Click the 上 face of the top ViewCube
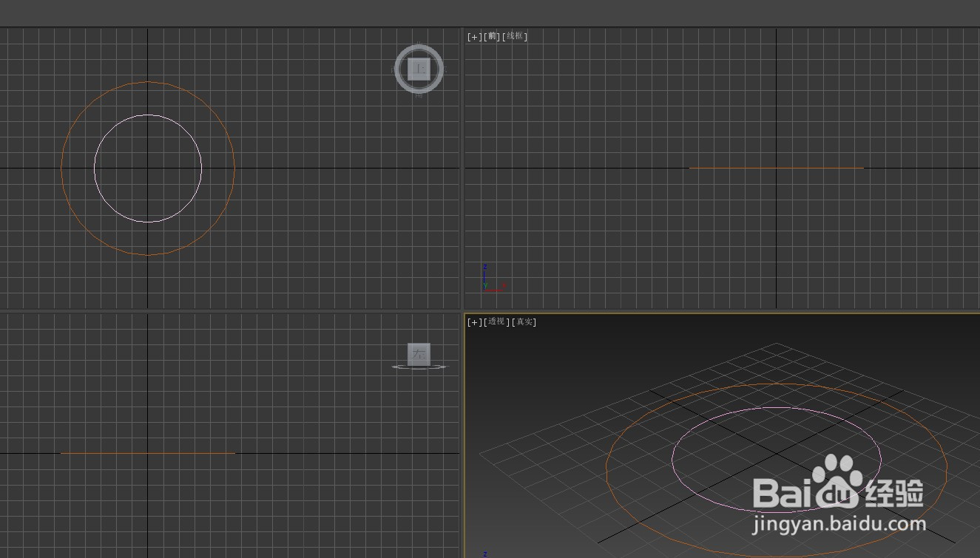The width and height of the screenshot is (980, 558). (x=419, y=69)
